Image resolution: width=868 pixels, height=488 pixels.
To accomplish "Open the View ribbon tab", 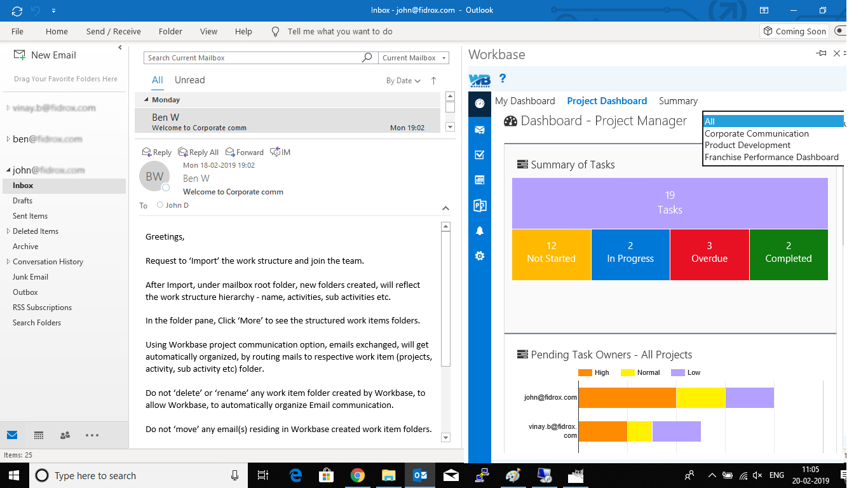I will [208, 31].
